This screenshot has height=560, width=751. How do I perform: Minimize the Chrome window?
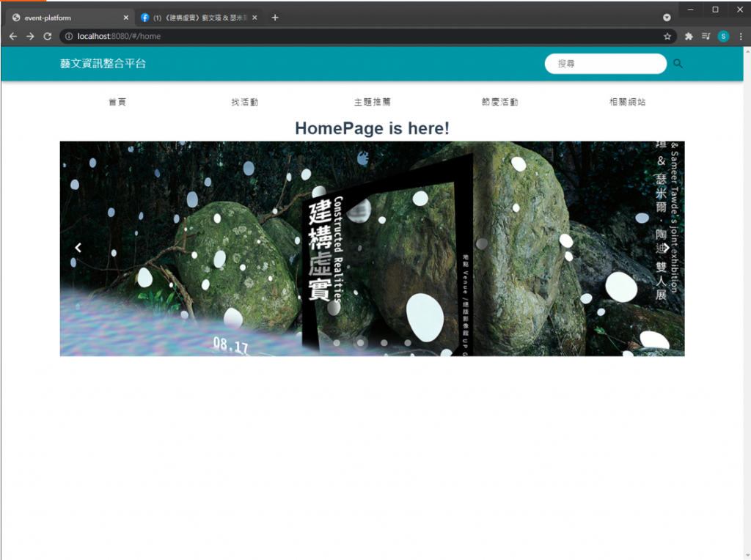click(x=690, y=10)
